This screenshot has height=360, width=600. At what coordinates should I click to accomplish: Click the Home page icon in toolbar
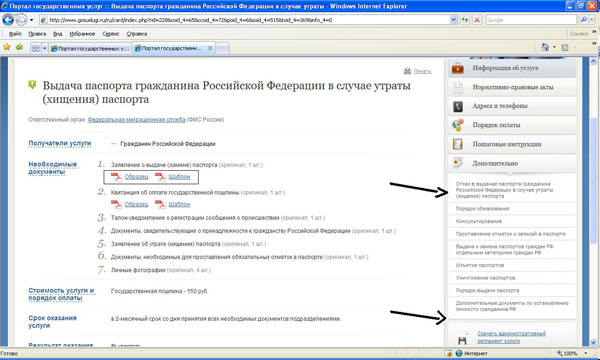[x=545, y=47]
